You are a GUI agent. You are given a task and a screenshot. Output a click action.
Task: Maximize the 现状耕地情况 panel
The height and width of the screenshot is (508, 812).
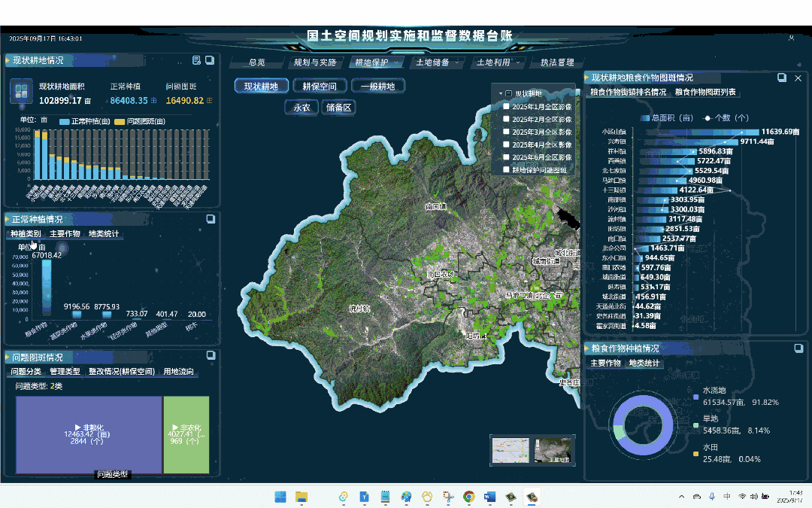(x=211, y=60)
